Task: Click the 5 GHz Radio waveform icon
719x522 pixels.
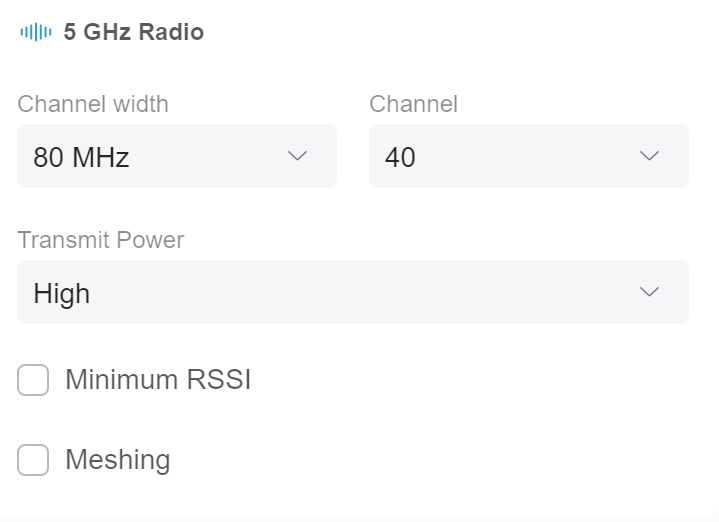Action: point(35,32)
